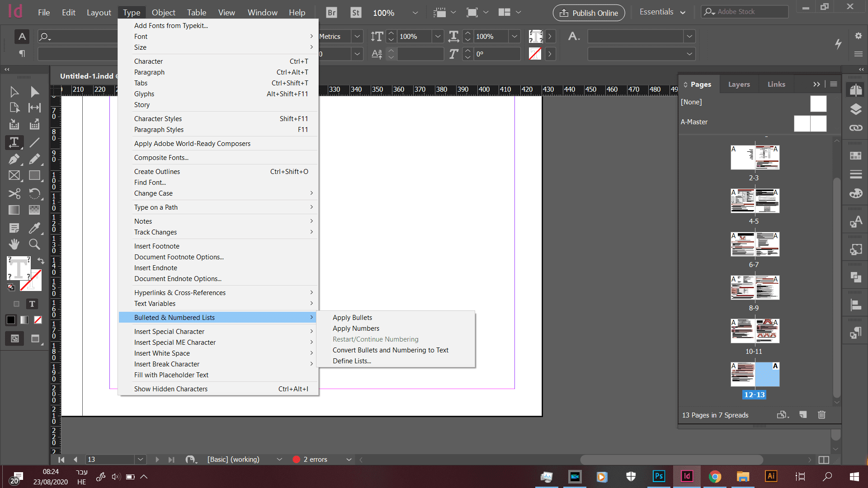Expand the zoom level 100% dropdown
Screen dimensions: 868x488
[x=415, y=13]
